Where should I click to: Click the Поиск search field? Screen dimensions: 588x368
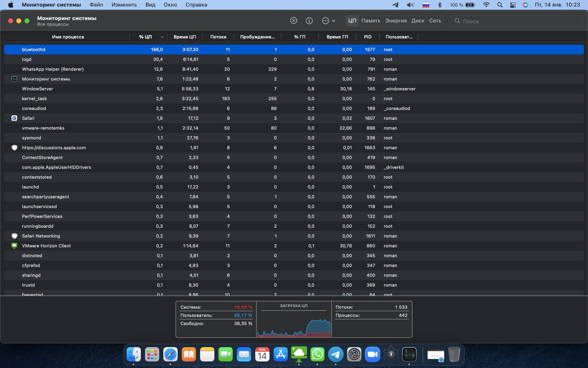[517, 21]
